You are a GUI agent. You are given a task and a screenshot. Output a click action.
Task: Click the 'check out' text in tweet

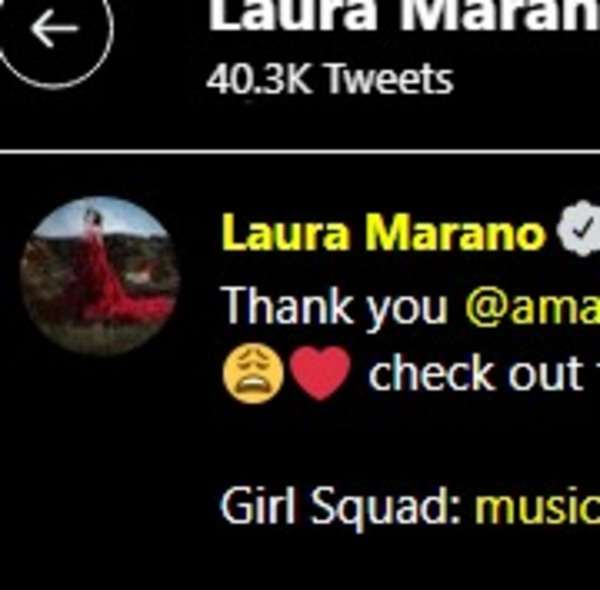475,373
